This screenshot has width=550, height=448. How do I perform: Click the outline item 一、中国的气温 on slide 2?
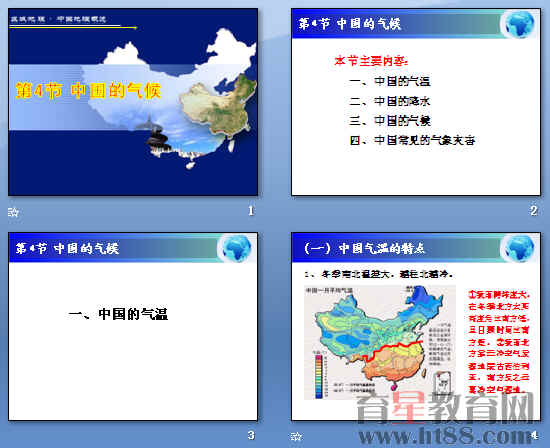(x=389, y=81)
